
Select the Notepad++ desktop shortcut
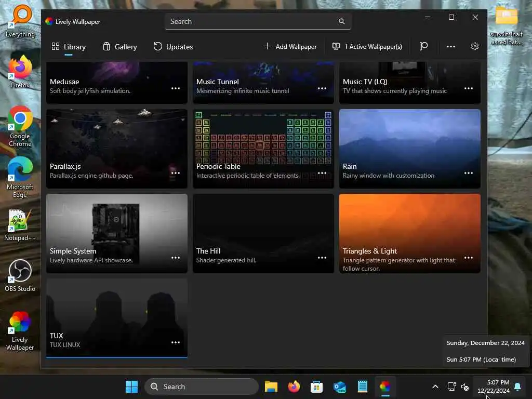tap(20, 224)
